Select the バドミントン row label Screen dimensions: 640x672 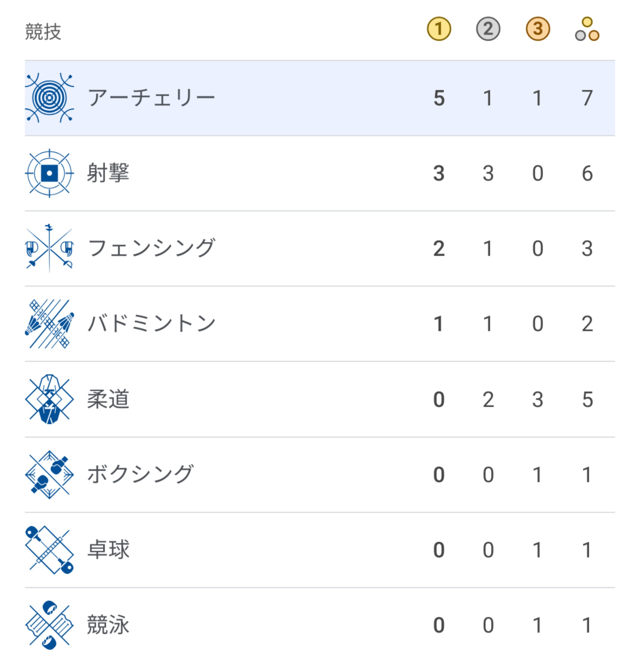click(151, 323)
